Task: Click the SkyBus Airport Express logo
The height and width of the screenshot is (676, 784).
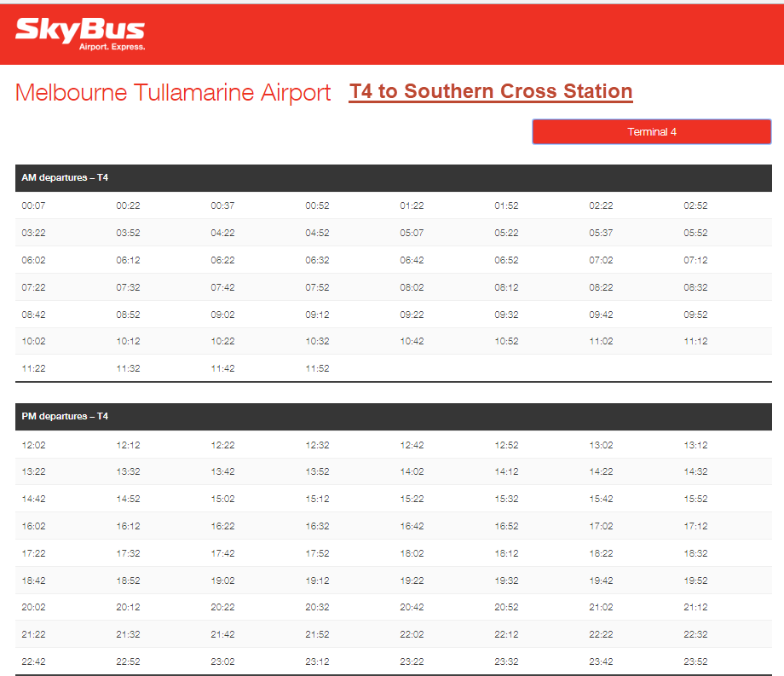Action: coord(80,33)
